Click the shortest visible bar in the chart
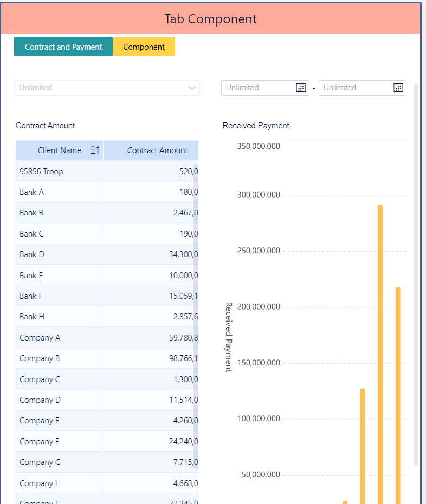426x504 pixels. coord(345,501)
